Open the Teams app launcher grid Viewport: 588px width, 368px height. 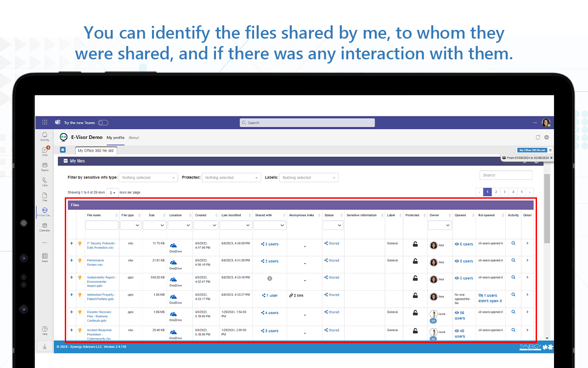[45, 122]
